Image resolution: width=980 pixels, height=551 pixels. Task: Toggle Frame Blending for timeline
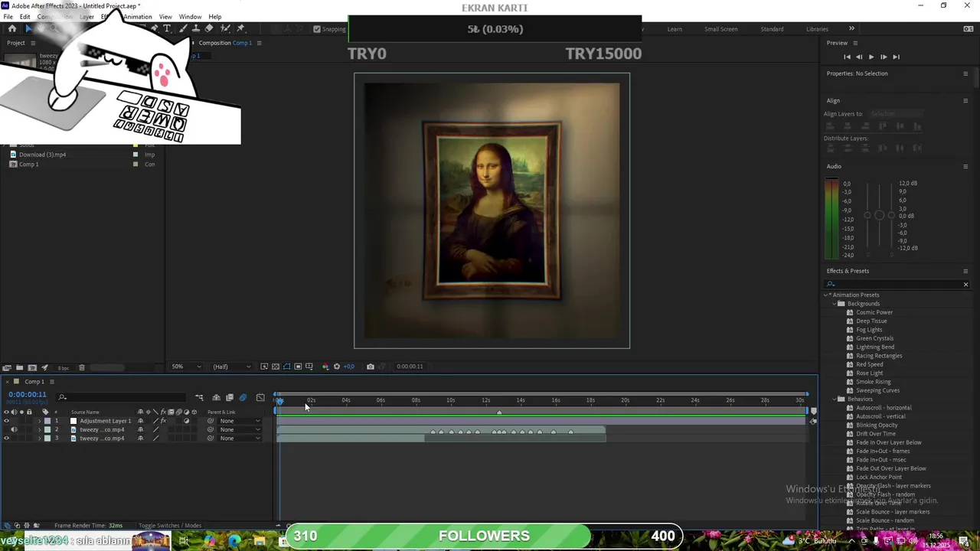(x=230, y=397)
